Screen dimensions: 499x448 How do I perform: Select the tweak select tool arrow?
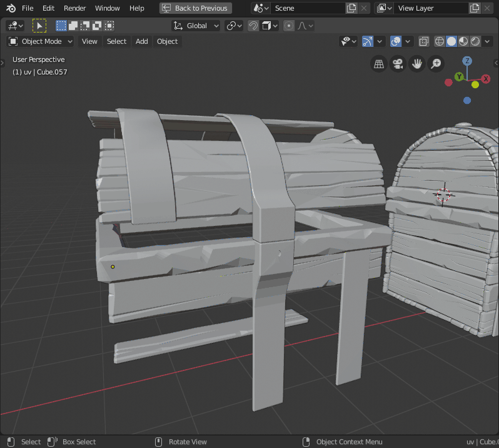39,26
